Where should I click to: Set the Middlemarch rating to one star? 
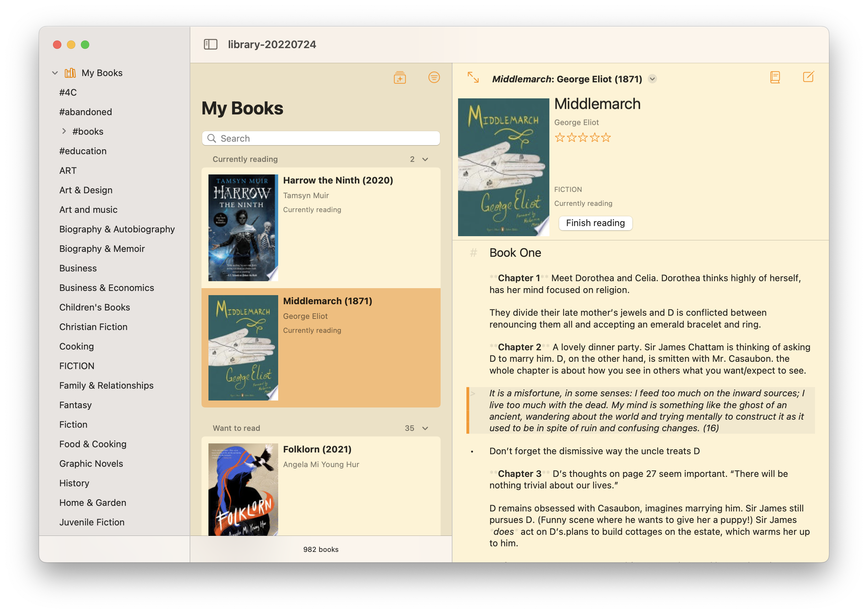(559, 137)
